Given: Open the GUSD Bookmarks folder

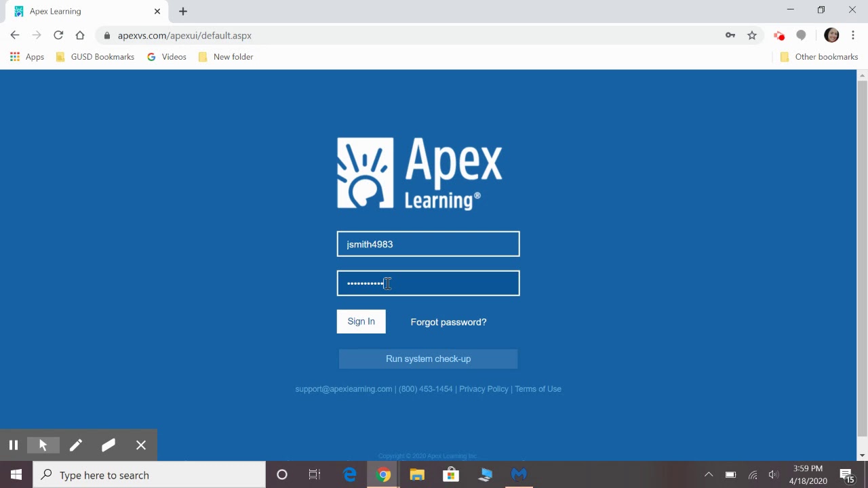Looking at the screenshot, I should pos(95,57).
